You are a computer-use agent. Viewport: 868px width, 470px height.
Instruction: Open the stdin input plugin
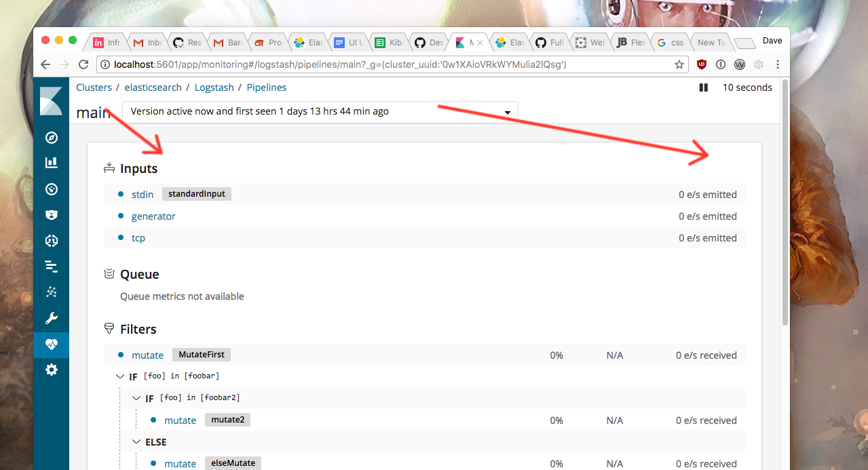(x=143, y=195)
